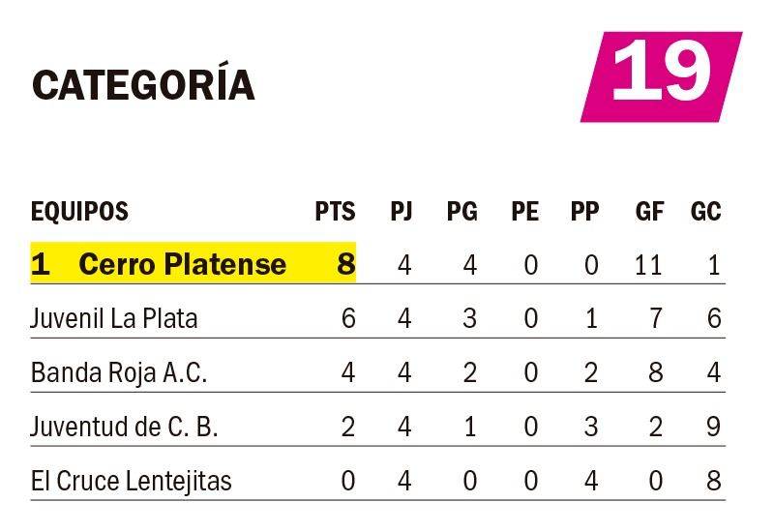Select the EQUIPOS column header

point(79,211)
